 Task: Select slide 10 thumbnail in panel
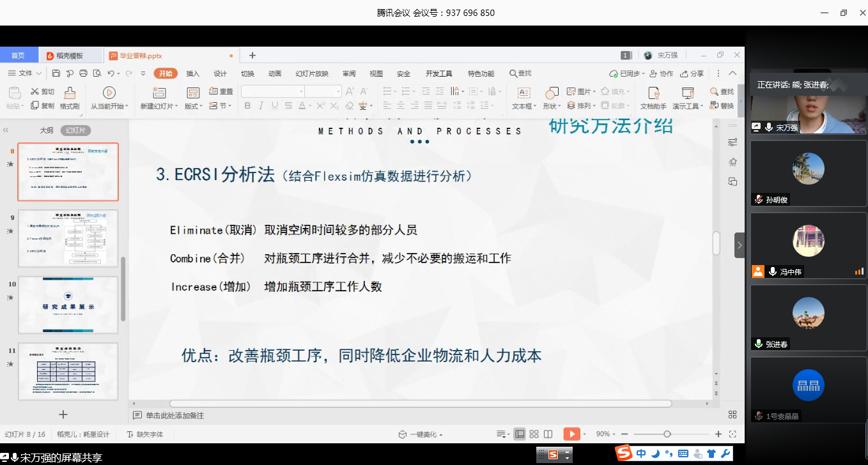click(x=68, y=305)
